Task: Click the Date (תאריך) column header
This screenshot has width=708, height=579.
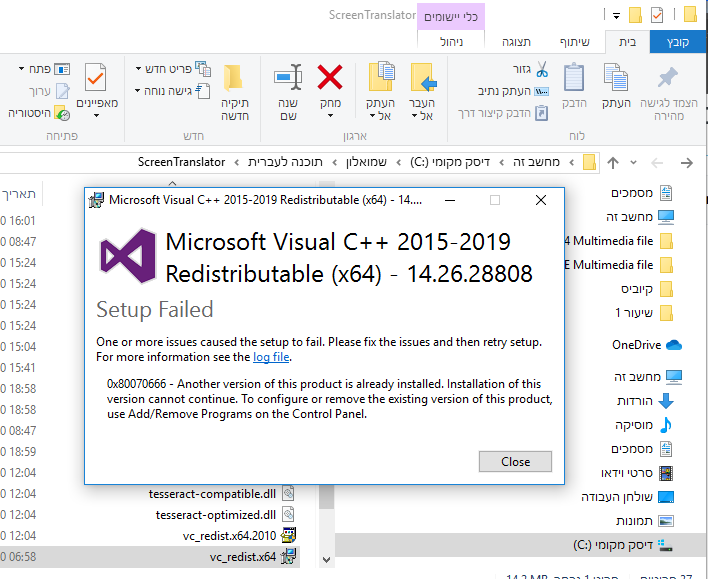Action: point(21,194)
